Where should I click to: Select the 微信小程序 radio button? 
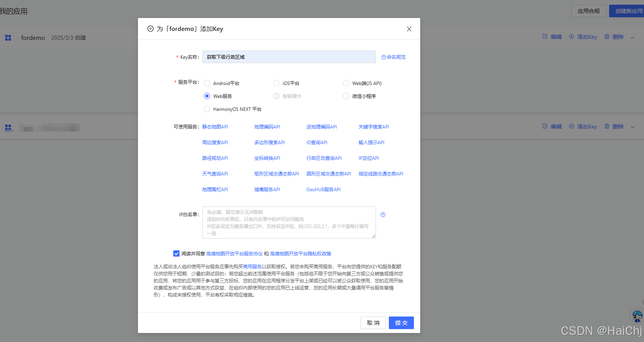click(x=346, y=96)
